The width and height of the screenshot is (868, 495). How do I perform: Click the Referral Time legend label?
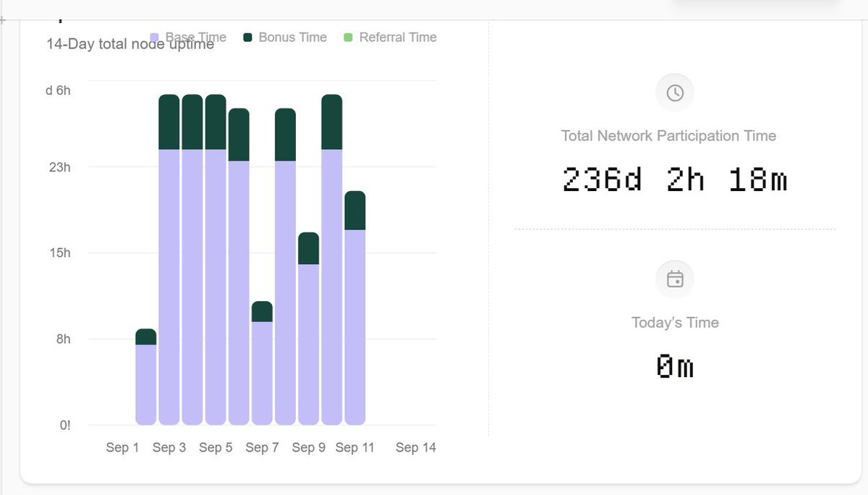click(x=398, y=37)
